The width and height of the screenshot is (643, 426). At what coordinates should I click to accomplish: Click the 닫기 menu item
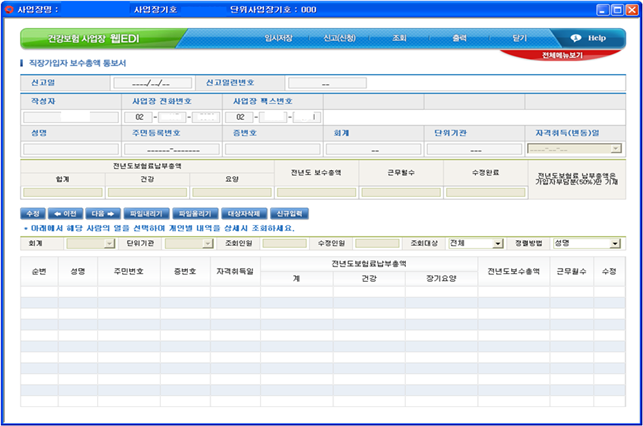pos(520,38)
